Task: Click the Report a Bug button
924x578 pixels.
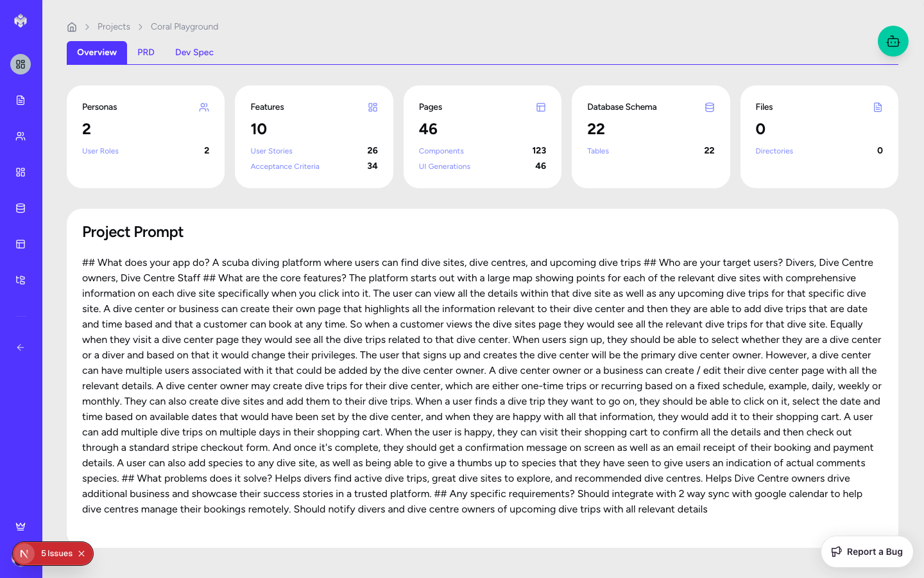Action: tap(867, 552)
